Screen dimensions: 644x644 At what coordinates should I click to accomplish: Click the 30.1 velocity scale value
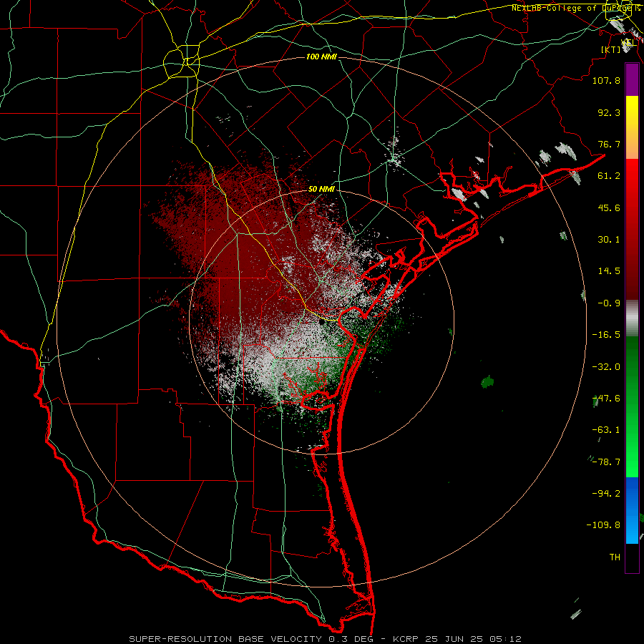(x=609, y=240)
